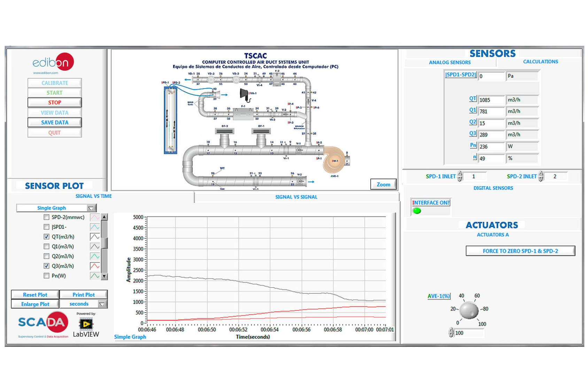Screen dimensions: 588x392
Task: Open the ANALOG SENSORS tab
Action: (x=450, y=62)
